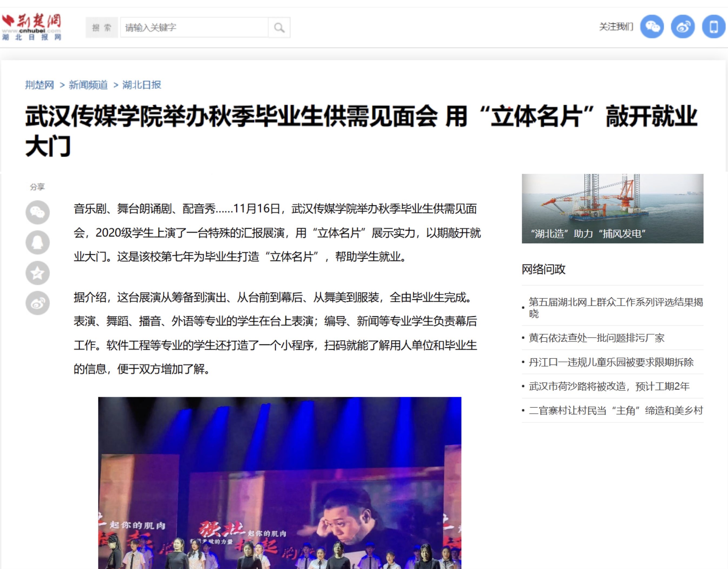Go to 荆楚网 breadcrumb link
Screen dimensions: 728x569
click(x=39, y=85)
